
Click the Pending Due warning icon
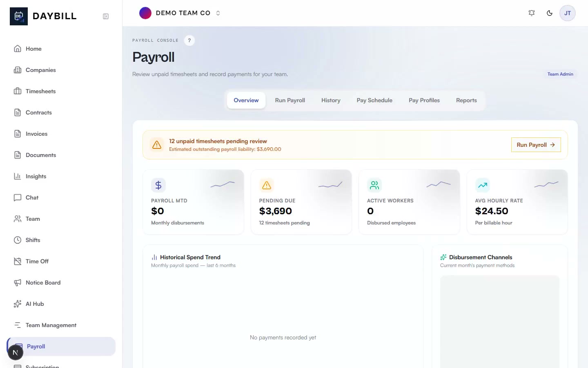tap(267, 185)
